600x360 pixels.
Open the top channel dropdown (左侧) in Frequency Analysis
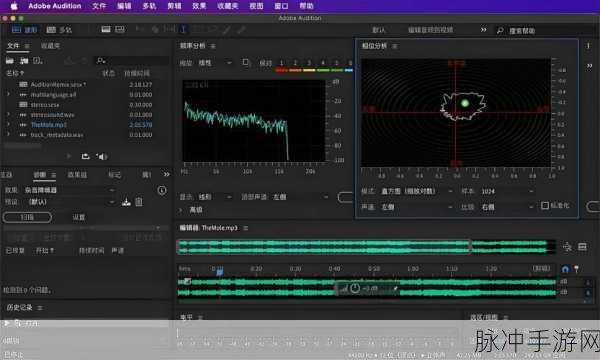tap(300, 197)
